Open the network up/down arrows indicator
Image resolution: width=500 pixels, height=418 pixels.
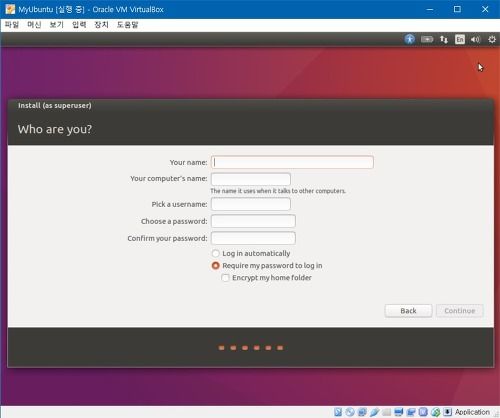pyautogui.click(x=444, y=39)
